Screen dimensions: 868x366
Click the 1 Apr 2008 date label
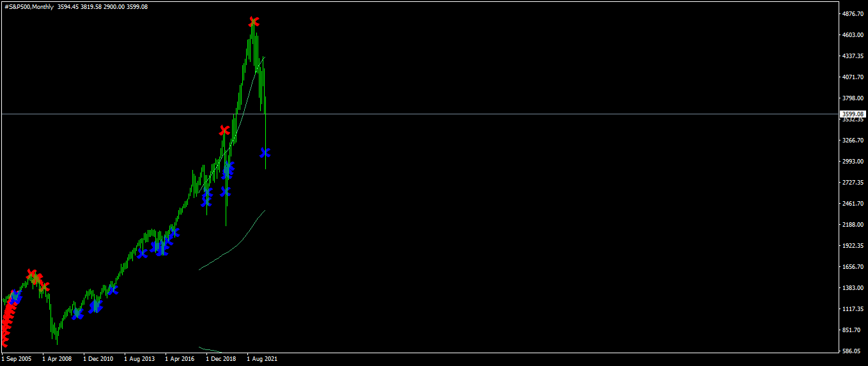57,359
